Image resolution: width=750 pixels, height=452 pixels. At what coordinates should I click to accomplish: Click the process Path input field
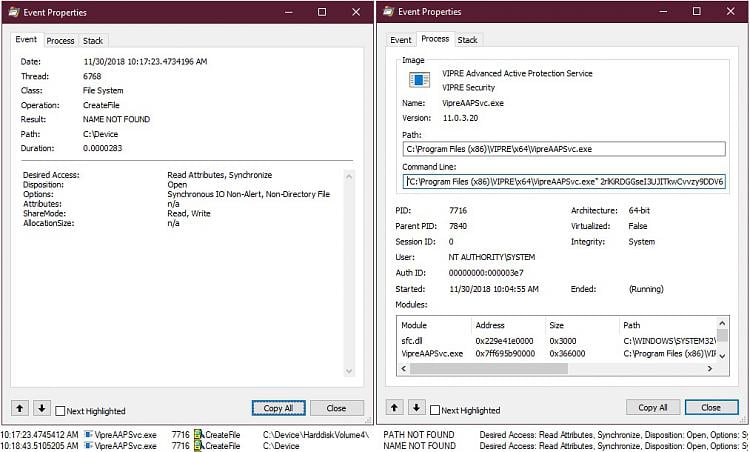(x=563, y=149)
